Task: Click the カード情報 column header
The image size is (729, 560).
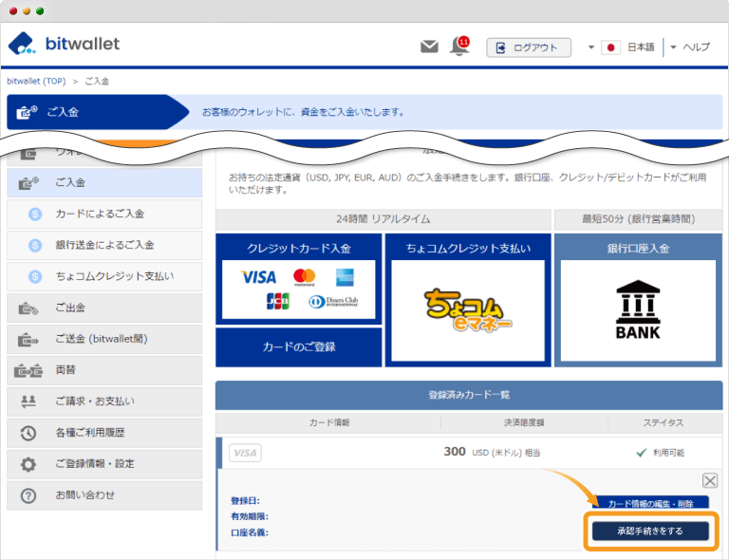Action: coord(329,422)
